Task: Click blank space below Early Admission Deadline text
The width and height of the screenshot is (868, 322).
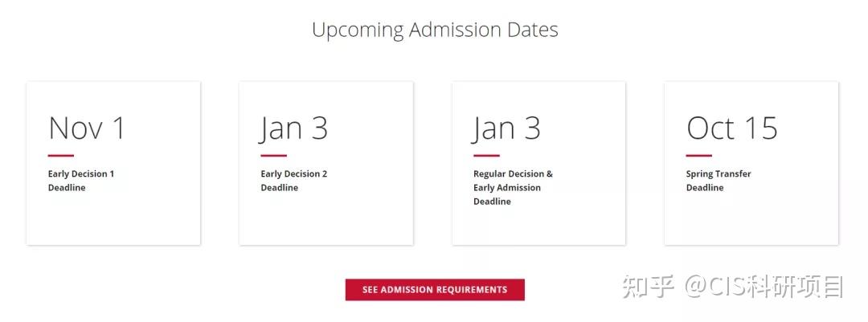Action: pyautogui.click(x=538, y=226)
